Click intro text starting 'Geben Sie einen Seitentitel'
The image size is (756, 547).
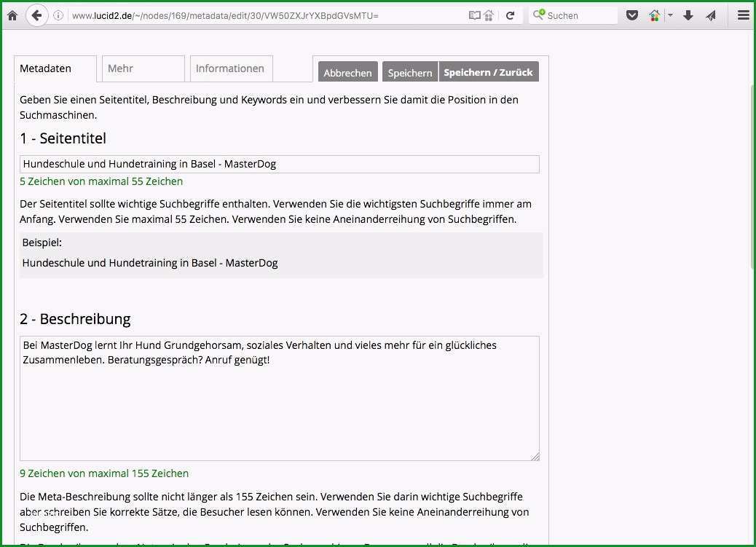coord(269,107)
